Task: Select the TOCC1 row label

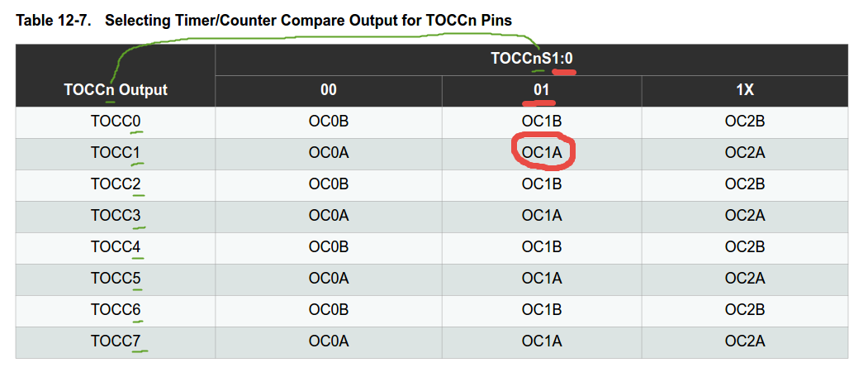Action: click(116, 152)
